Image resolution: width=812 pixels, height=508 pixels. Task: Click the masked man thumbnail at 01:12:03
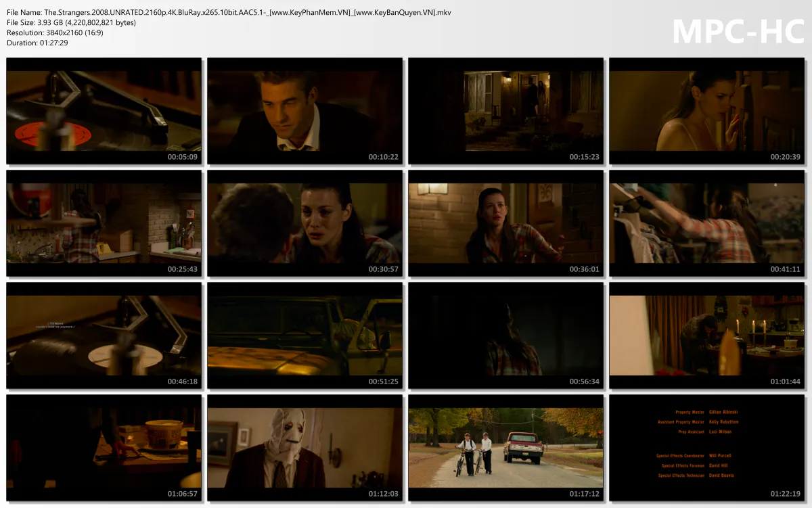pyautogui.click(x=304, y=448)
